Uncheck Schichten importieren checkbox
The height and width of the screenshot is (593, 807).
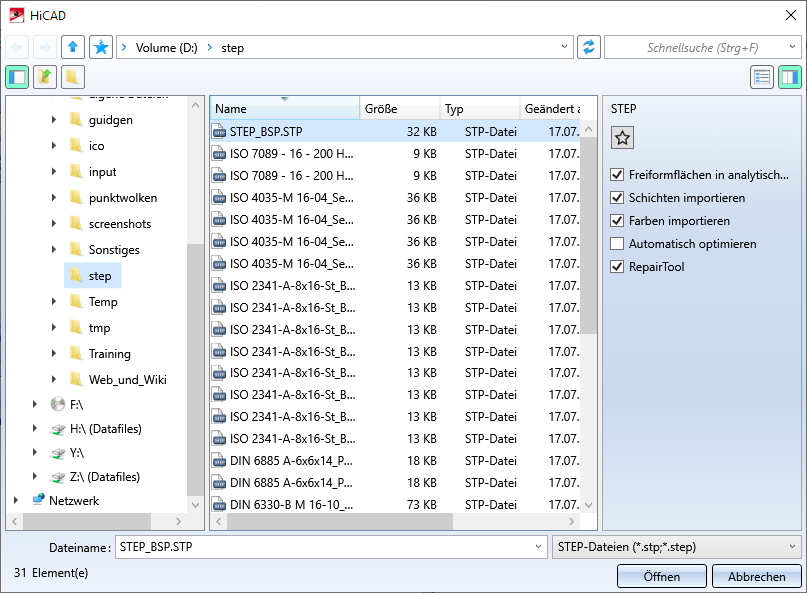[x=617, y=198]
